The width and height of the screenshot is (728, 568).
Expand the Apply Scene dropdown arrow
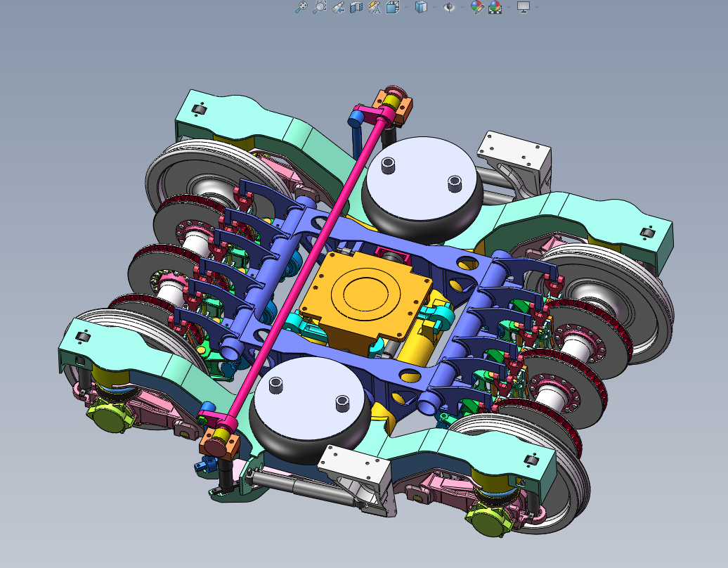tap(509, 7)
